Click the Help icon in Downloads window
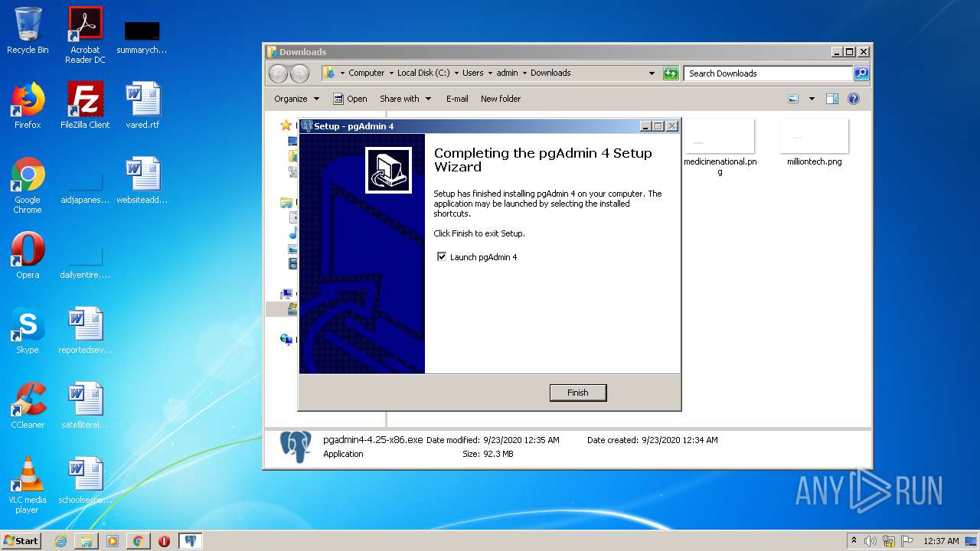Image resolution: width=980 pixels, height=551 pixels. [x=854, y=99]
